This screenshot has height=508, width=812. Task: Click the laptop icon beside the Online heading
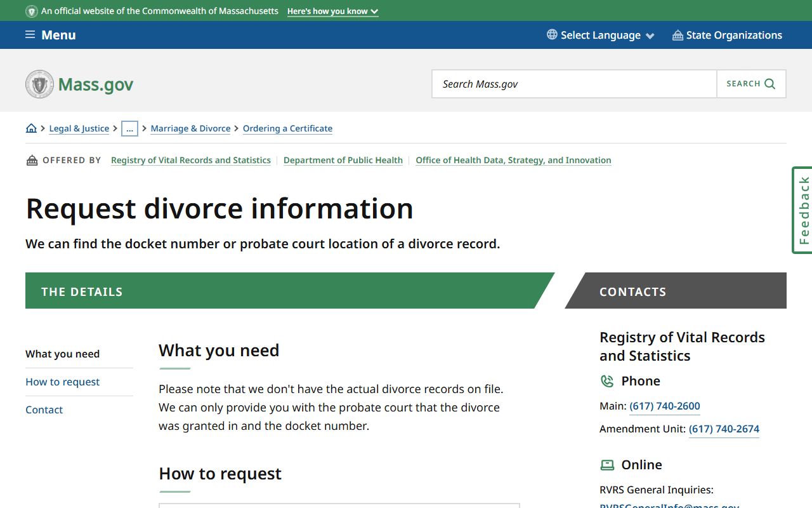click(x=607, y=465)
